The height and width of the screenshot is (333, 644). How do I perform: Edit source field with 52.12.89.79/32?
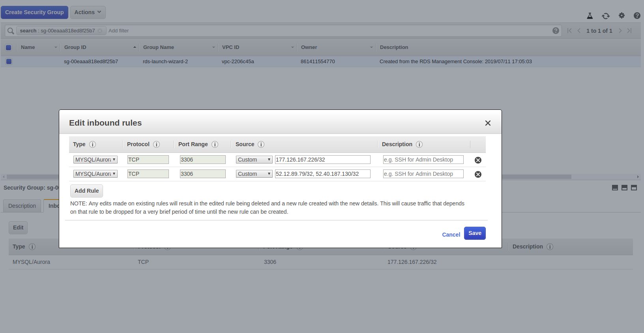point(323,174)
